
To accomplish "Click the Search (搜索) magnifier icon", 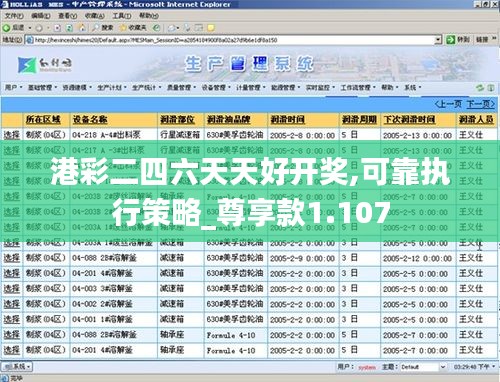I will coord(96,28).
